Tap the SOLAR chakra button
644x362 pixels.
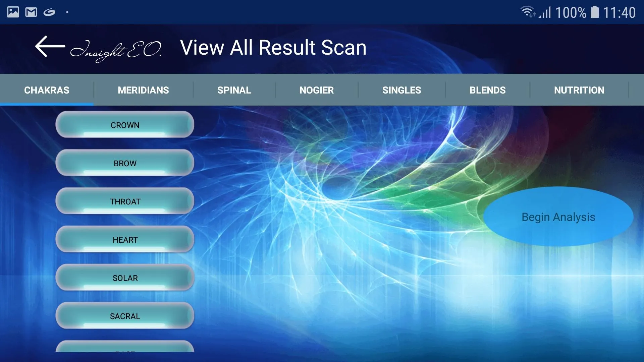point(124,278)
